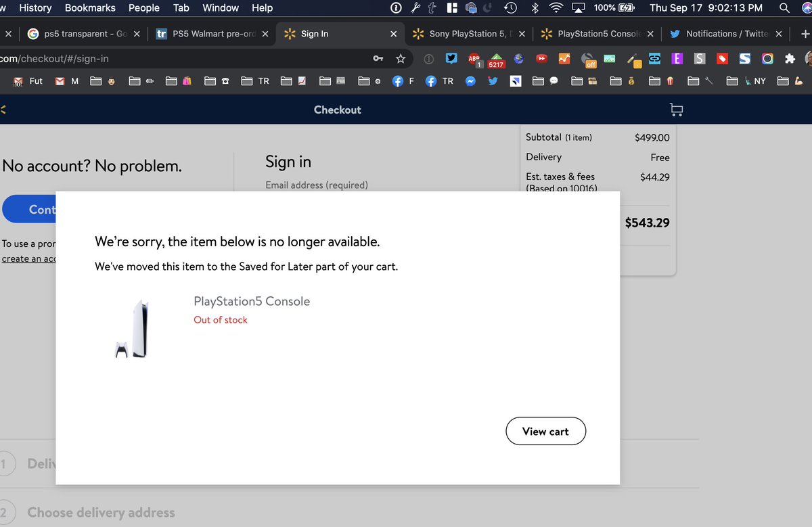
Task: Open the shopping bags bookmarks folder
Action: pyautogui.click(x=180, y=81)
